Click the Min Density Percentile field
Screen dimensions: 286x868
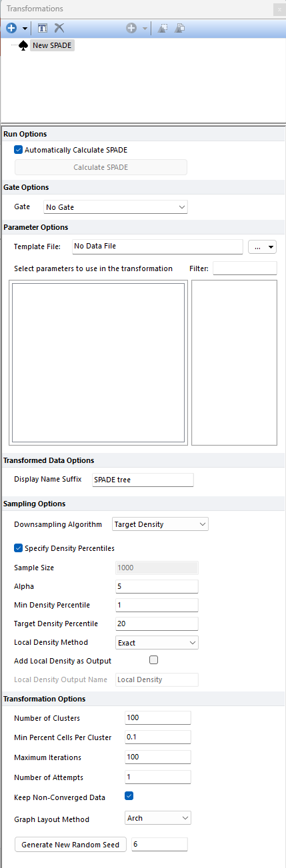click(x=156, y=605)
